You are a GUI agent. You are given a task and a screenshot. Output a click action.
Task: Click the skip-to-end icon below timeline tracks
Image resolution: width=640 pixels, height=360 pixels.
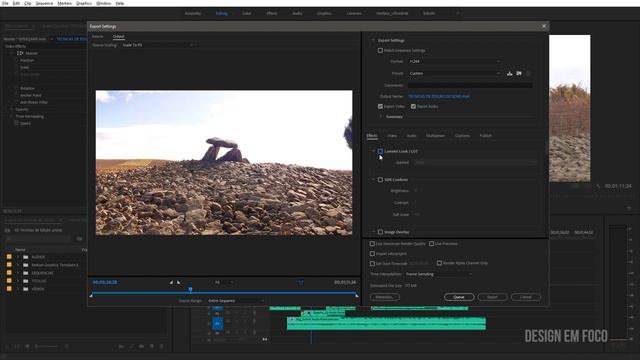coord(264,339)
